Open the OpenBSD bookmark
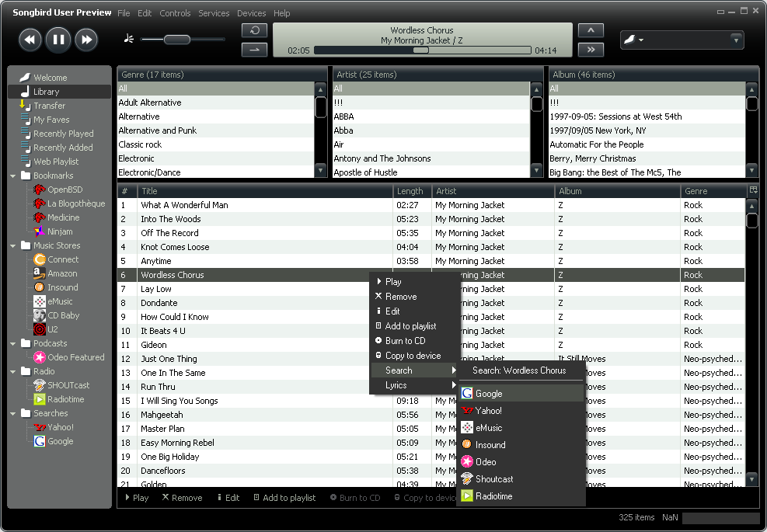This screenshot has height=532, width=767. point(64,190)
